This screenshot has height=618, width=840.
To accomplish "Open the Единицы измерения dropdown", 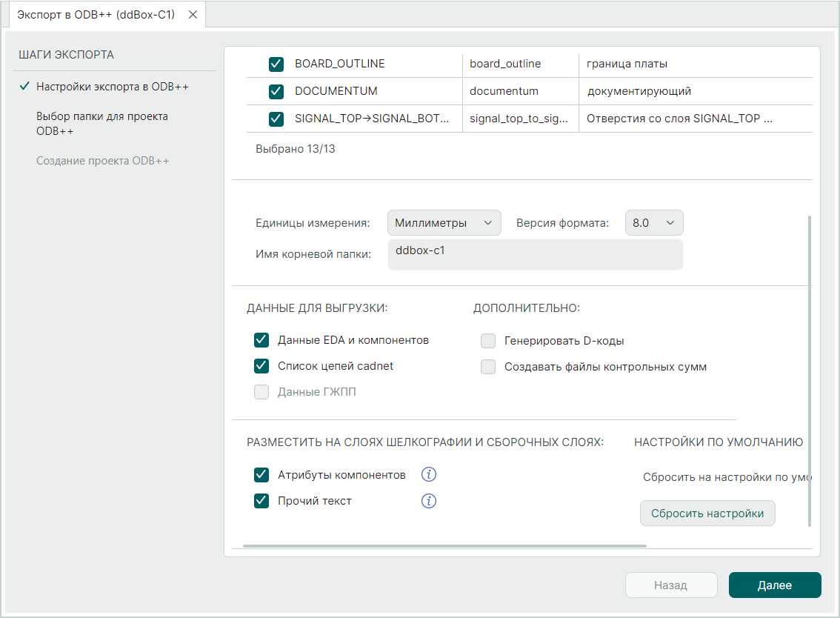I will click(x=444, y=223).
